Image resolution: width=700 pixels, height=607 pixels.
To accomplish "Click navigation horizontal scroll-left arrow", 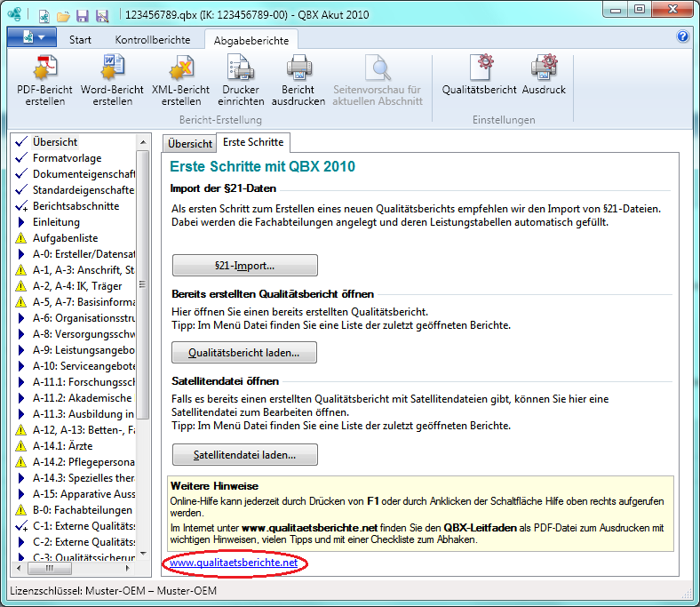I will pos(19,568).
